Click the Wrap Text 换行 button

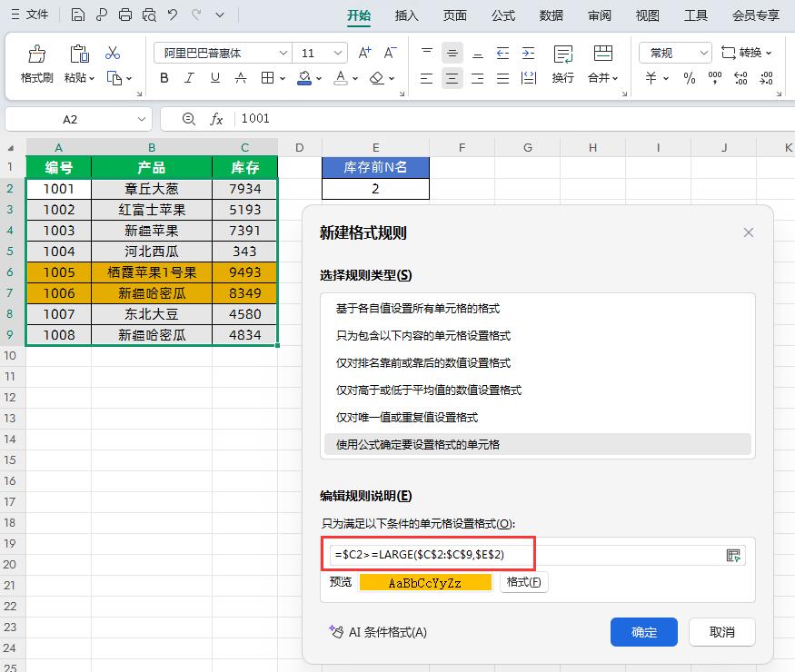coord(562,64)
